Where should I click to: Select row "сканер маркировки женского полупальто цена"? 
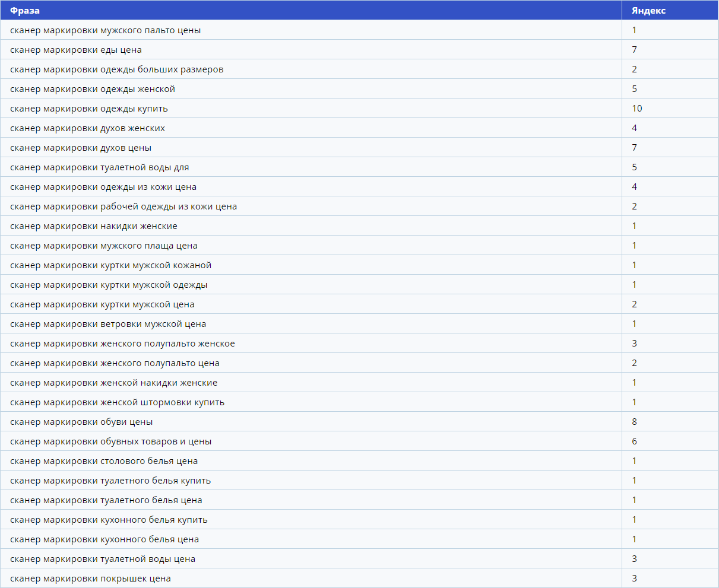(x=359, y=363)
